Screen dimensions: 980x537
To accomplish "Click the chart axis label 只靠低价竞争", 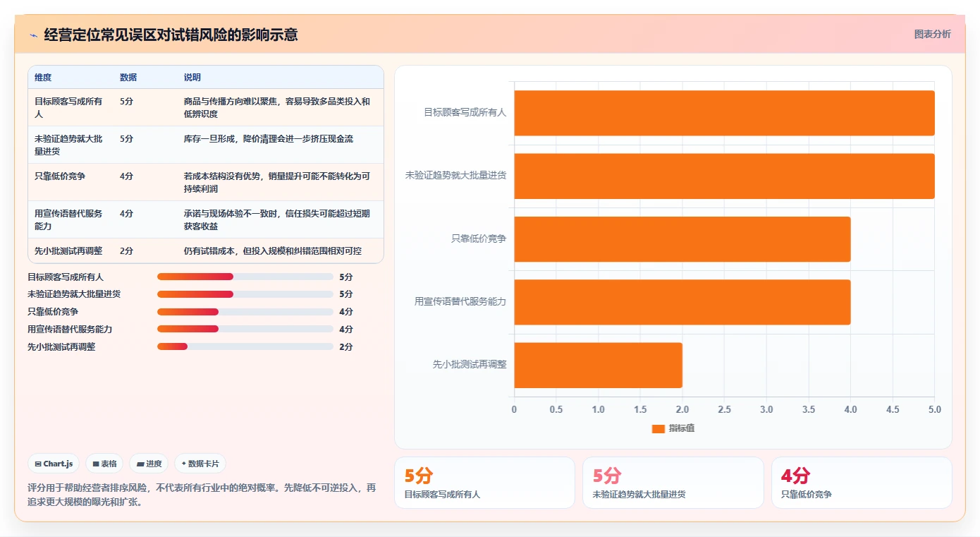I will tap(479, 239).
